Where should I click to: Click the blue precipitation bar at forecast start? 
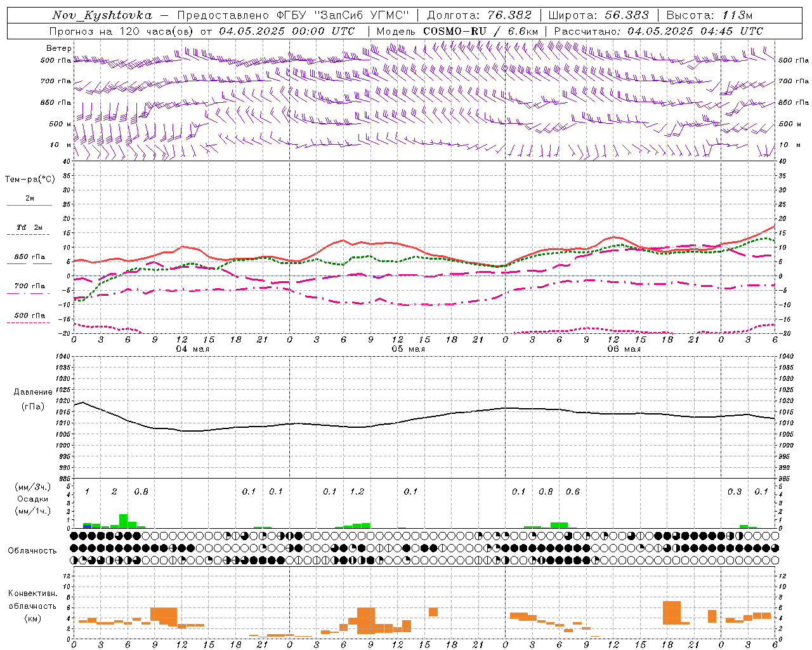coord(88,526)
